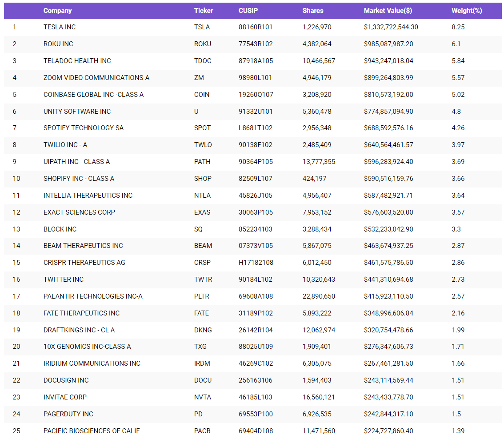The image size is (504, 443).
Task: Click TELADOC HEALTH INC cell
Action: coord(77,61)
